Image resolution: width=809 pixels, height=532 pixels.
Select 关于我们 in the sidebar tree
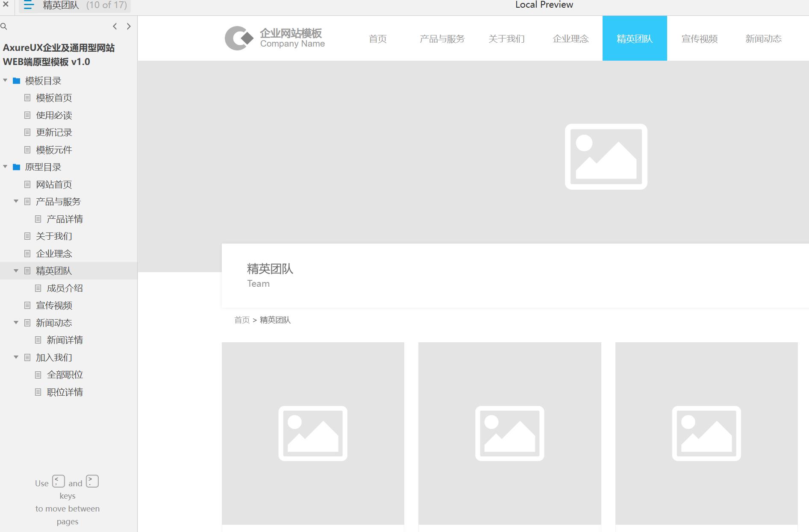(x=54, y=236)
